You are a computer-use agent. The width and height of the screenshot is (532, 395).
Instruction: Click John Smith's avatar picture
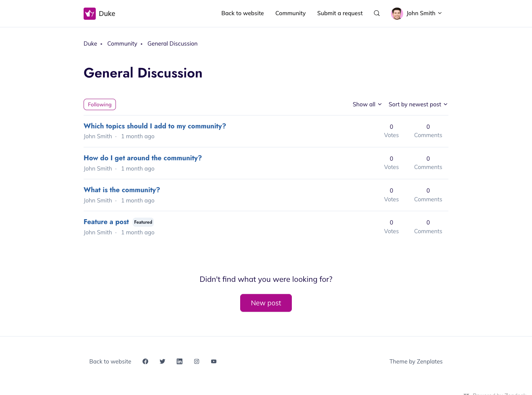pos(397,13)
